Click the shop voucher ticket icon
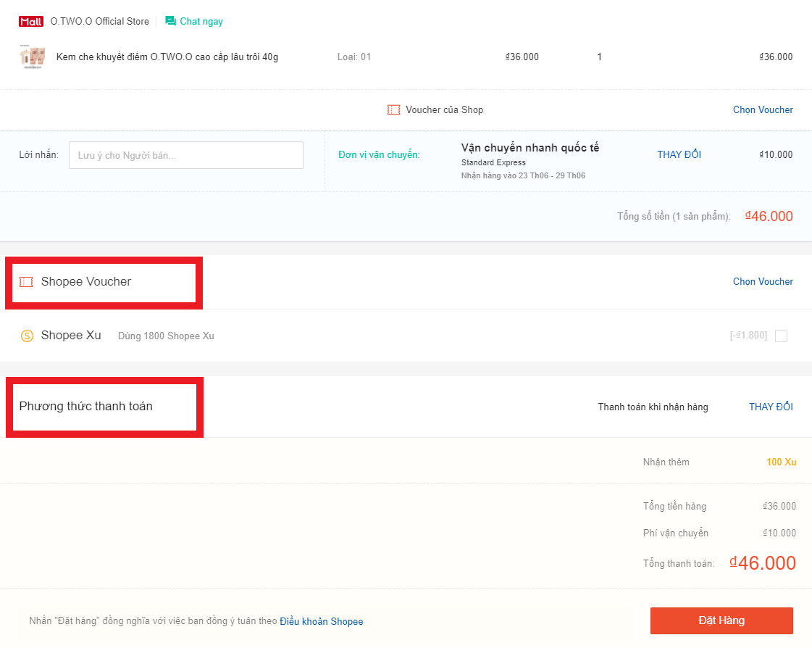The width and height of the screenshot is (812, 648). (393, 110)
